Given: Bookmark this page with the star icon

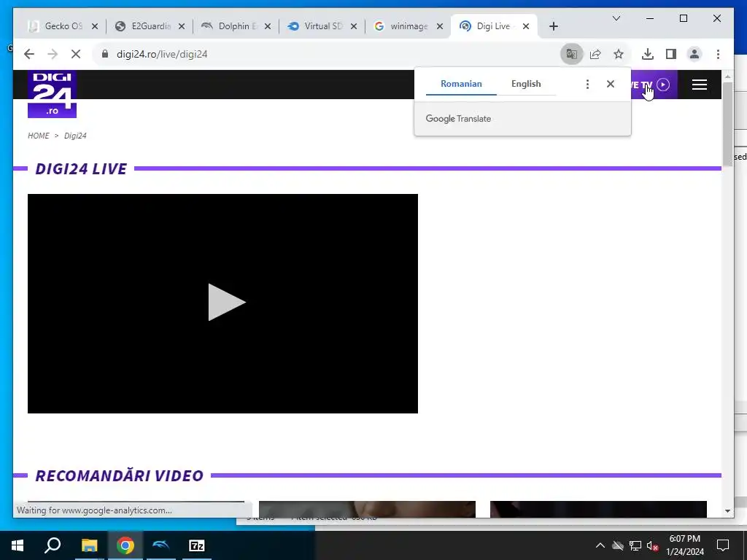Looking at the screenshot, I should [x=619, y=54].
